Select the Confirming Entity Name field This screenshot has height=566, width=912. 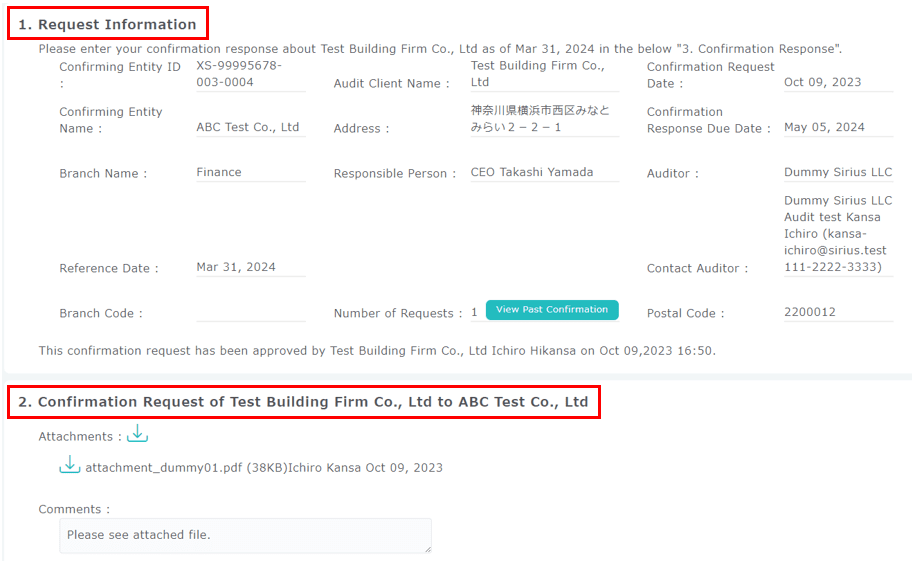[x=250, y=127]
